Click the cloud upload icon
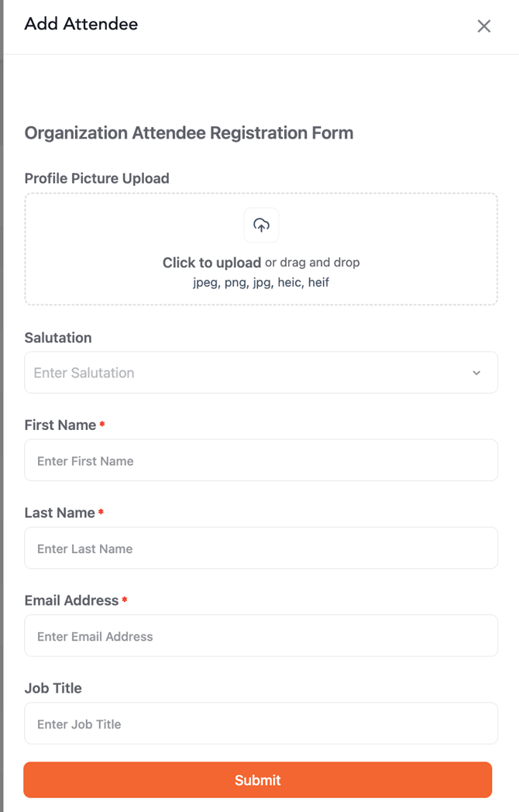 (x=261, y=225)
